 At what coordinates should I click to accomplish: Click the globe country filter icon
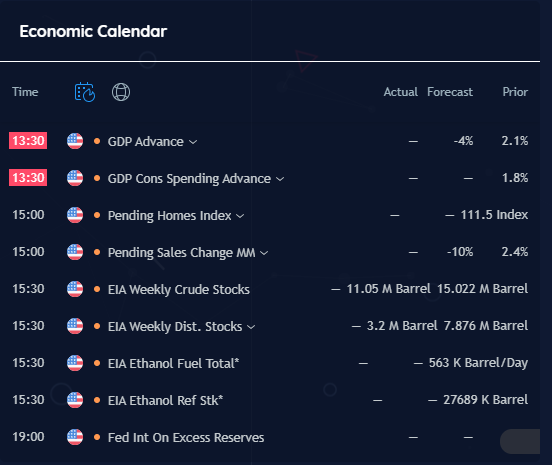pyautogui.click(x=121, y=92)
